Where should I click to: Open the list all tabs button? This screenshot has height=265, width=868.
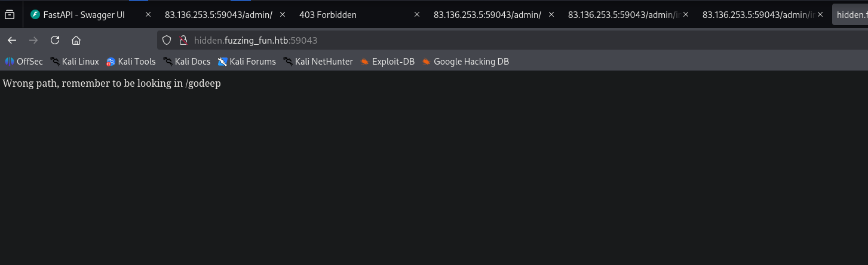[x=10, y=14]
